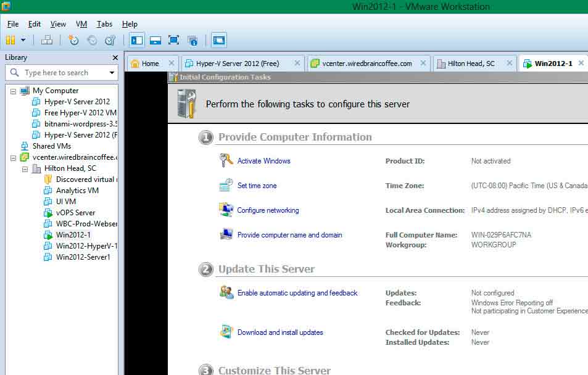Switch to vcenter.wiredbraincoffee.com tab
This screenshot has height=375, width=588.
366,64
